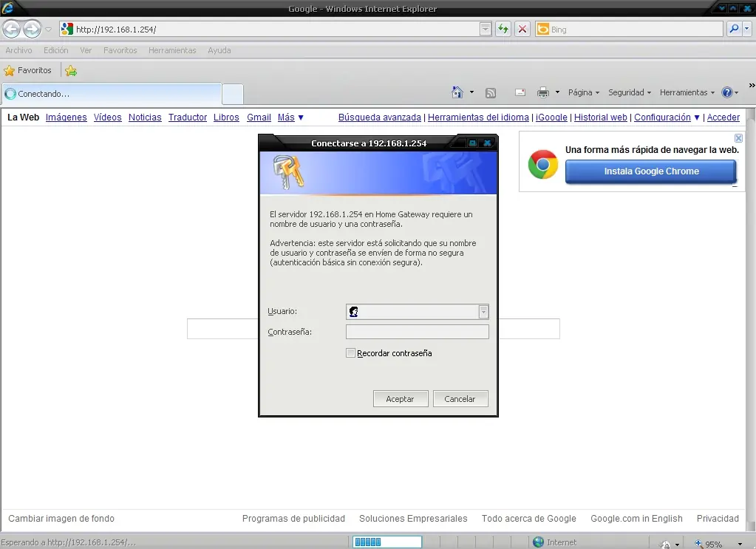The height and width of the screenshot is (549, 756).
Task: Expand the Usuario combo box arrow
Action: (483, 312)
